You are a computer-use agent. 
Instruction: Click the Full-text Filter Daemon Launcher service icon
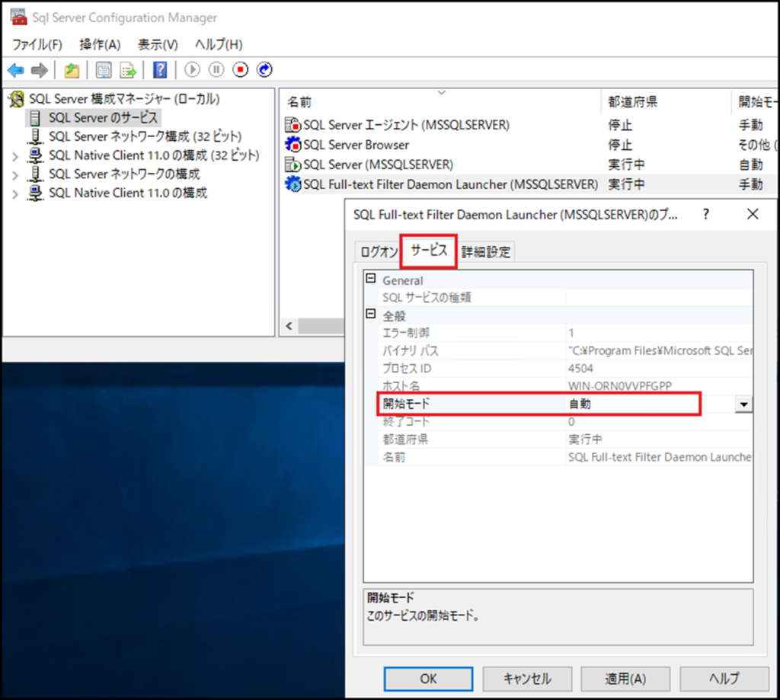[x=293, y=184]
